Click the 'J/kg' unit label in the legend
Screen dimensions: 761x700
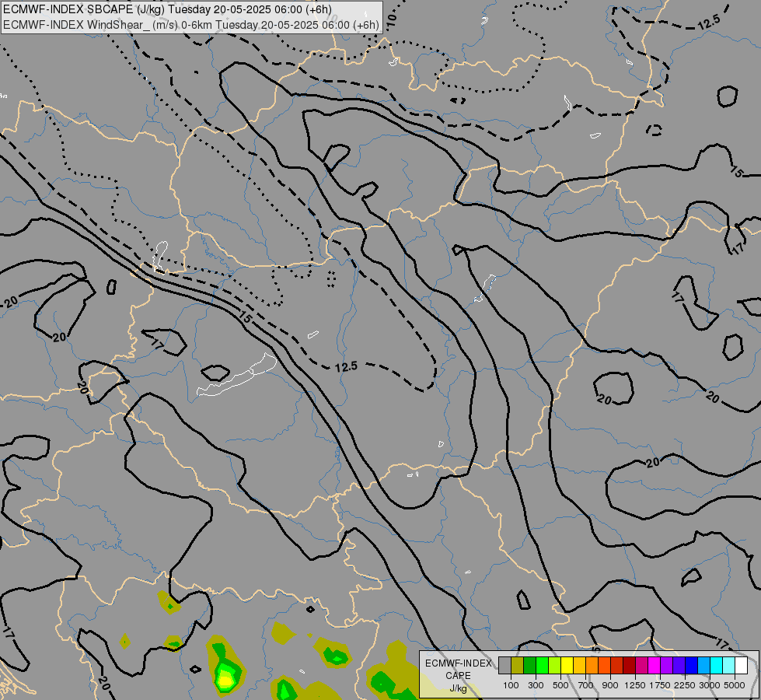[458, 689]
